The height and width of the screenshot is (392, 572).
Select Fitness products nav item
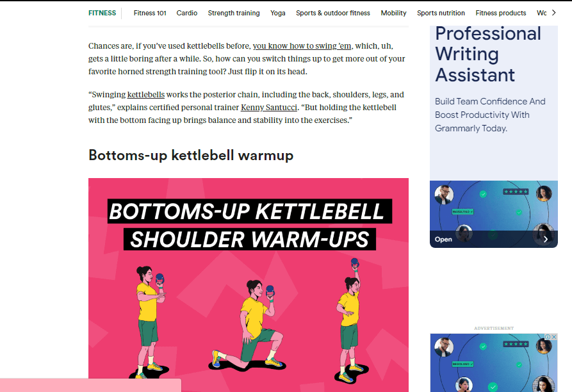tap(500, 13)
